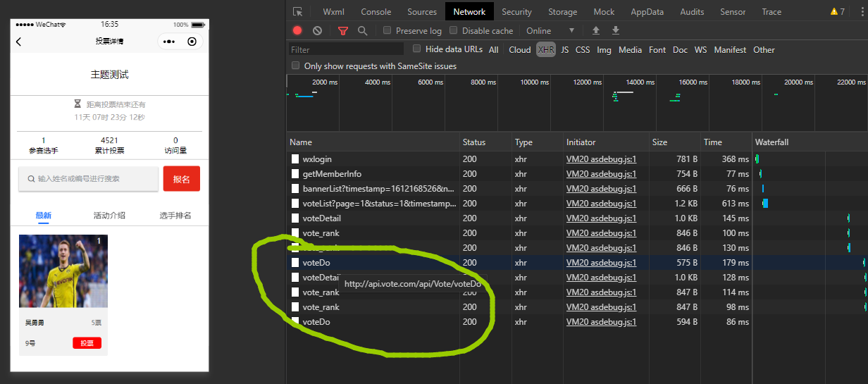This screenshot has height=384, width=868.
Task: Switch to the Wxml tab
Action: pyautogui.click(x=334, y=11)
